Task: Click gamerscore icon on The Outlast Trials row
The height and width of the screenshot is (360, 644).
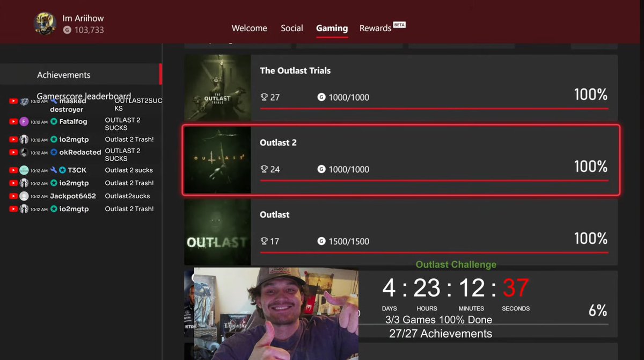Action: point(321,97)
